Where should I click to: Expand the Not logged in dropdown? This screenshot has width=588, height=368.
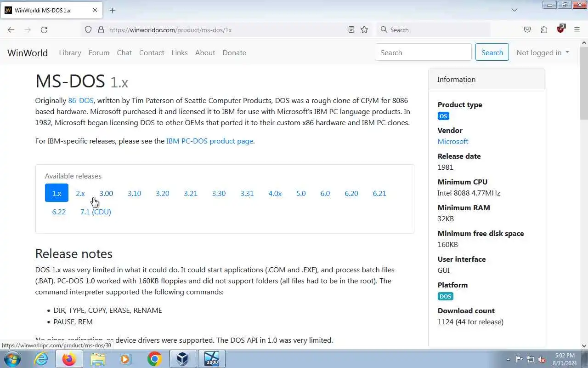[543, 52]
